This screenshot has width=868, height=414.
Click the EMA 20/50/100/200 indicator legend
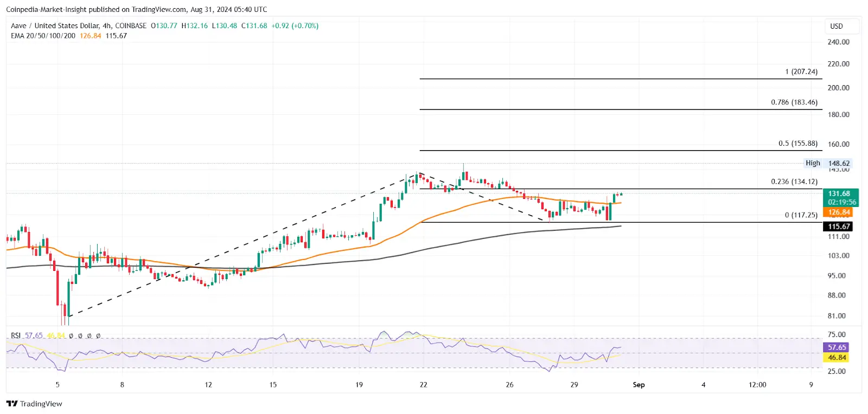click(43, 36)
